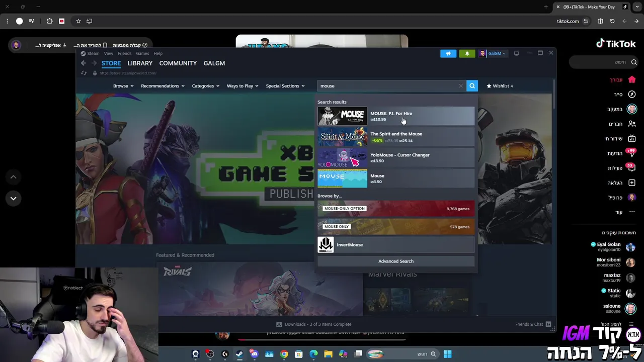
Task: Open the GalGM account dropdown
Action: coord(493,53)
